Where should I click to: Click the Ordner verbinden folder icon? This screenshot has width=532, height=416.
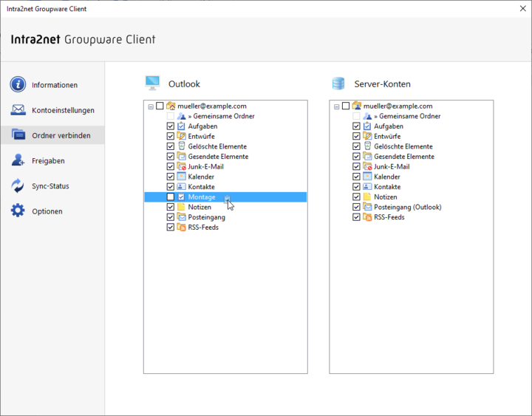[18, 134]
